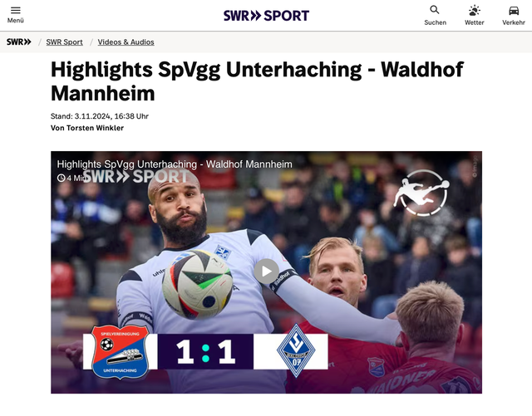Open the SWR Sport breadcrumb link

pos(65,42)
